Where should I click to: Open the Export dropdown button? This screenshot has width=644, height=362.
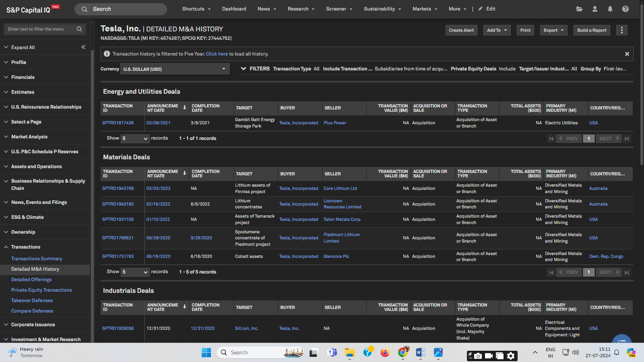coord(553,30)
